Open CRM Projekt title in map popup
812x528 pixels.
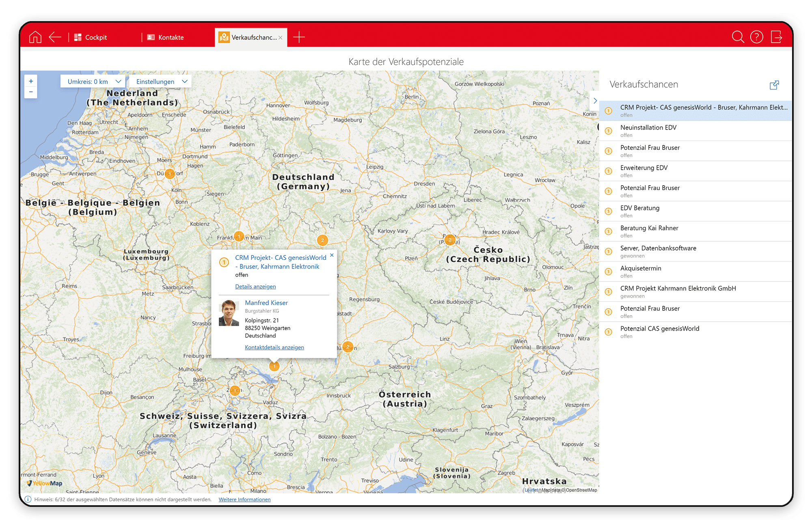point(281,262)
